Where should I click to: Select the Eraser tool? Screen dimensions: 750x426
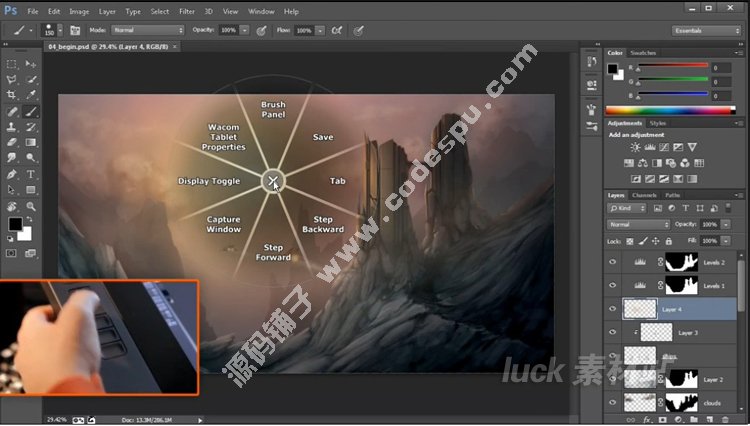tap(11, 142)
